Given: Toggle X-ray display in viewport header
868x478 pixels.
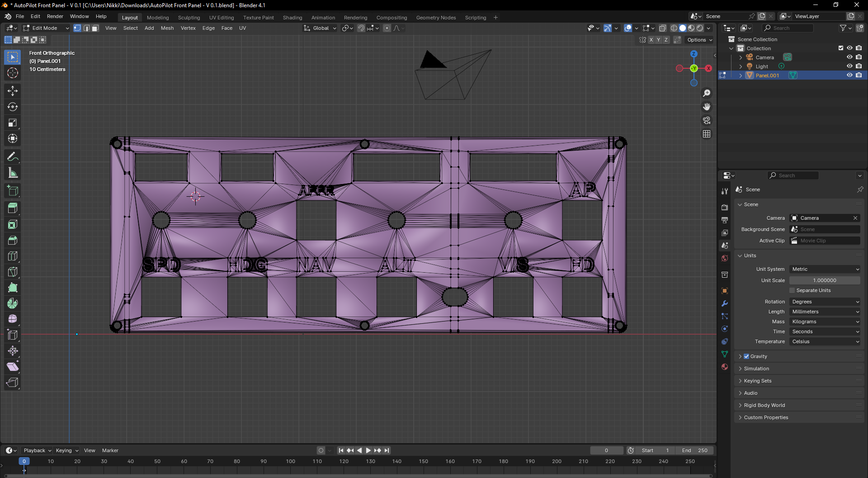Looking at the screenshot, I should coord(662,28).
